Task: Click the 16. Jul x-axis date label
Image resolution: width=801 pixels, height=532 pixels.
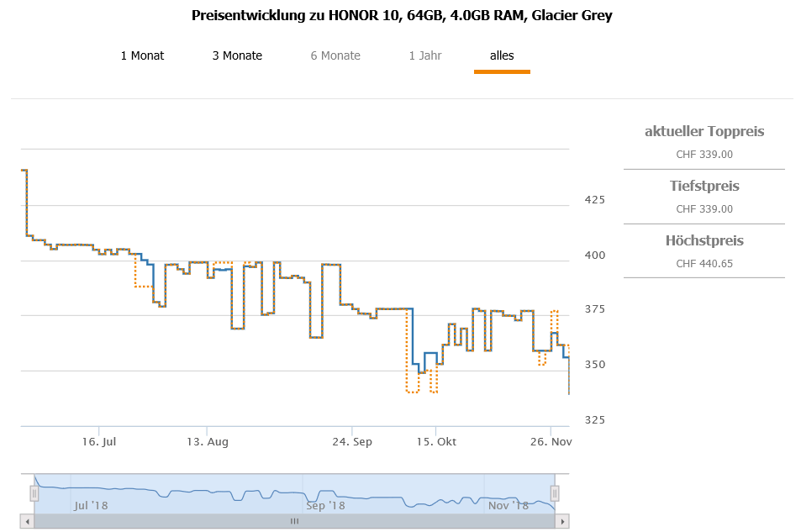Action: click(x=99, y=441)
